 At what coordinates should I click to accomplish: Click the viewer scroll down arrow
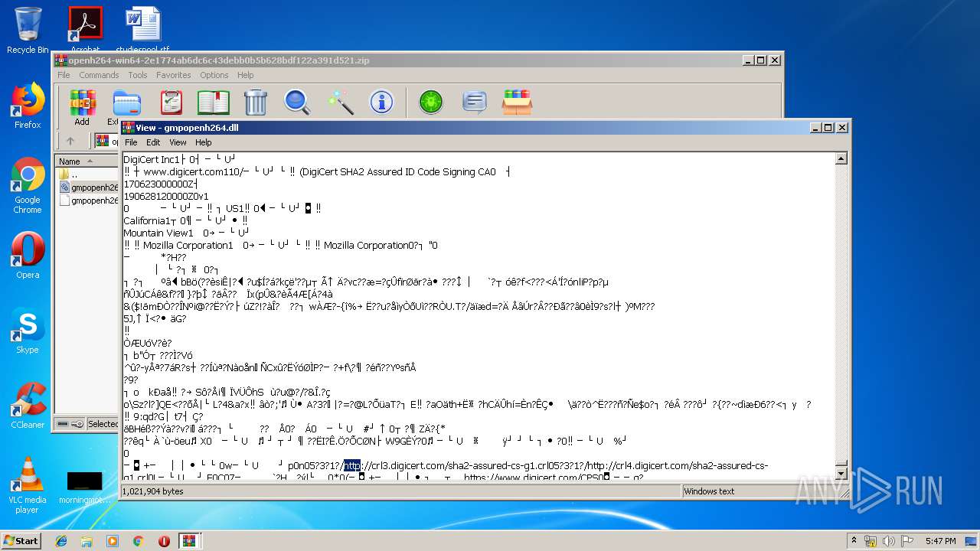841,473
